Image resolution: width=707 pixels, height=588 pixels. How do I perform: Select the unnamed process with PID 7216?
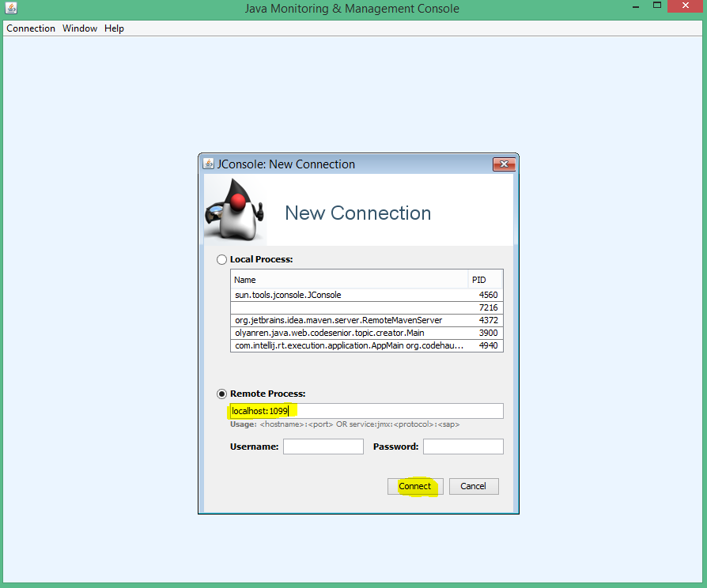click(367, 307)
